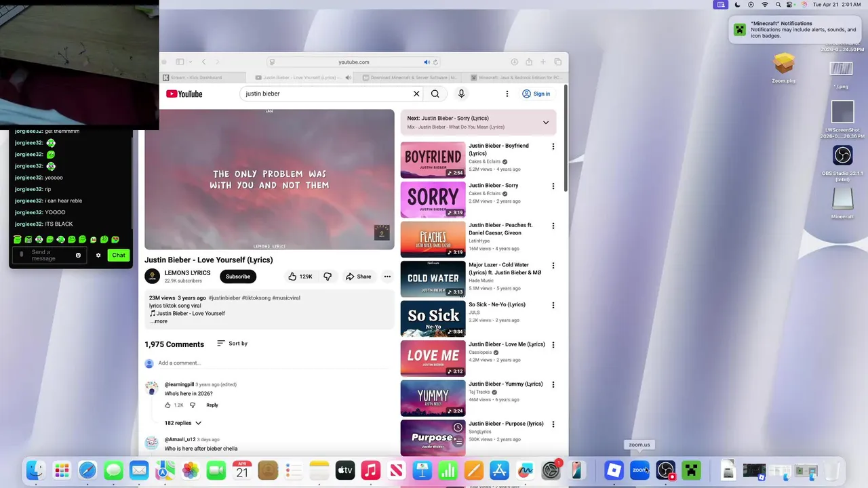Screen dimensions: 868x488
Task: Play Major Lazer - Cold Water thumbnail
Action: pyautogui.click(x=433, y=279)
